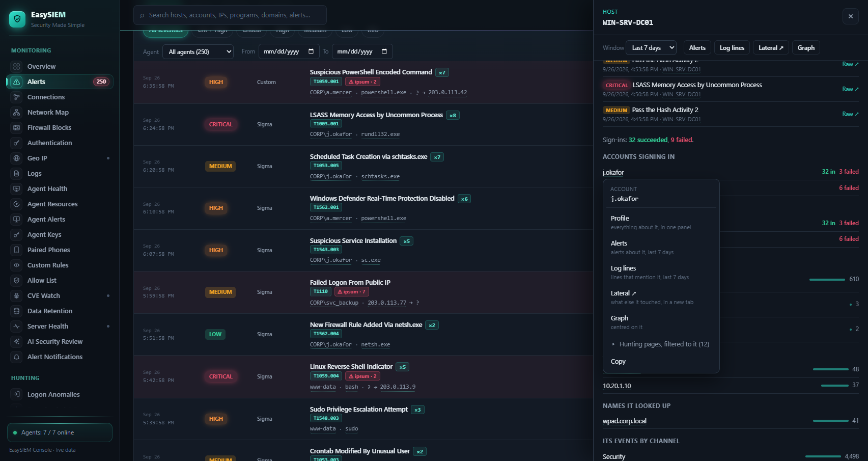Select Profile in the account menu
Image resolution: width=868 pixels, height=461 pixels.
point(661,223)
